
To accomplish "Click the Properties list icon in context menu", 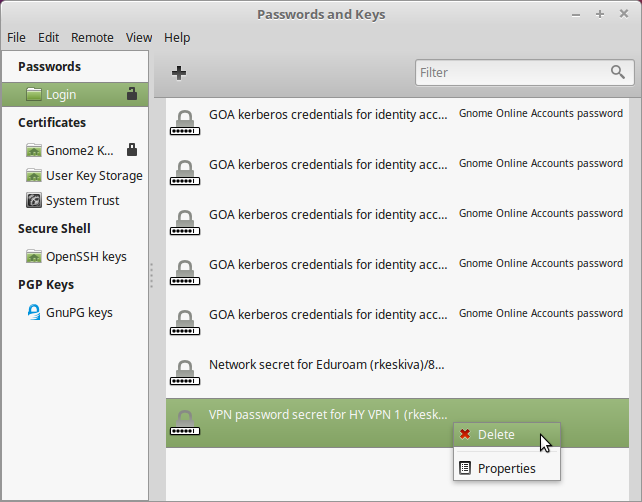I will [x=465, y=468].
